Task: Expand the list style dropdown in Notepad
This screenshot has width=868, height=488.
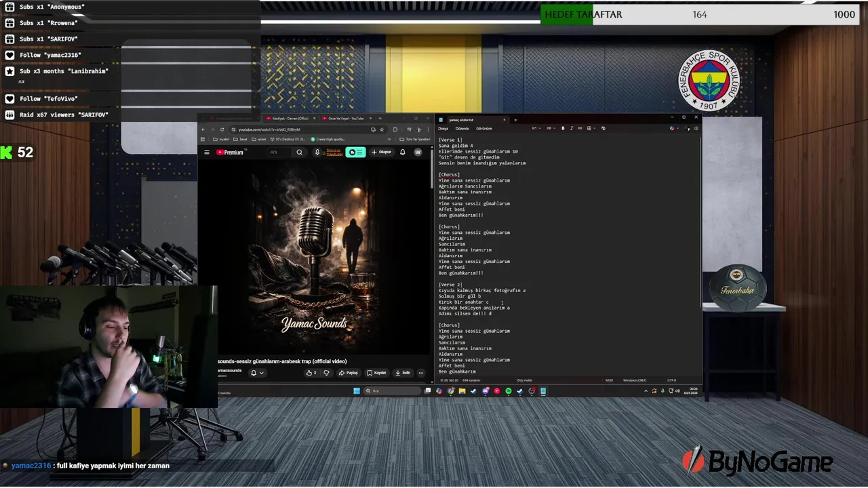Action: 551,128
